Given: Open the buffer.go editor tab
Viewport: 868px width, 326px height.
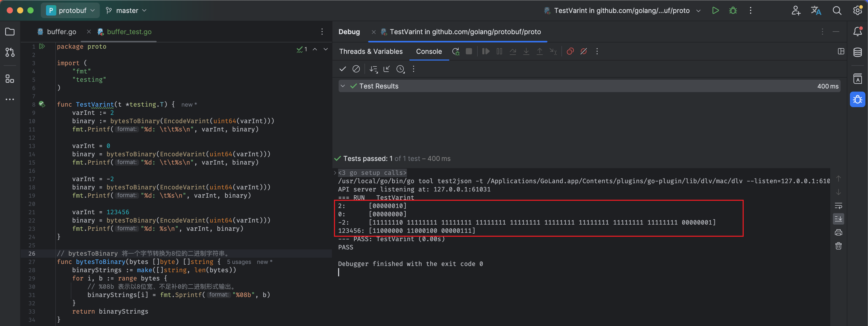Looking at the screenshot, I should [61, 32].
